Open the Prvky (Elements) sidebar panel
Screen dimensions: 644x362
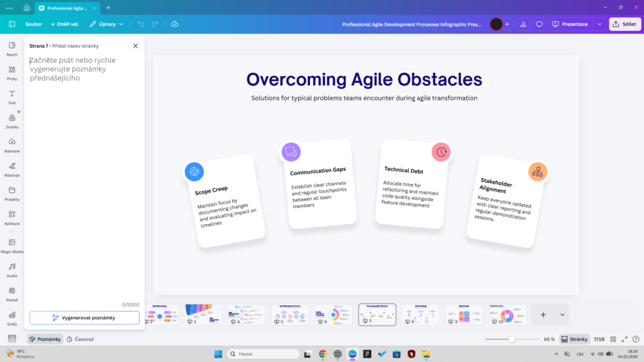pyautogui.click(x=12, y=73)
